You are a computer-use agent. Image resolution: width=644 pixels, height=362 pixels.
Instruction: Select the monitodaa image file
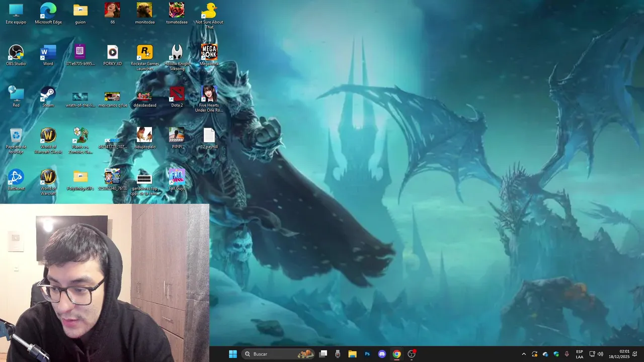145,14
